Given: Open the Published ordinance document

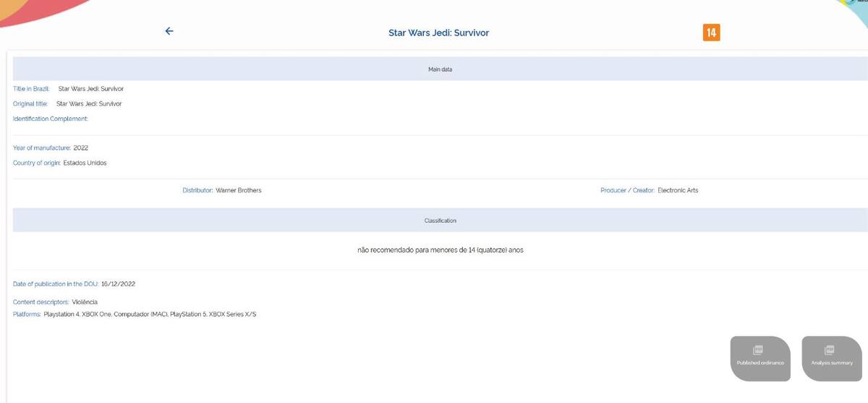Looking at the screenshot, I should [760, 357].
